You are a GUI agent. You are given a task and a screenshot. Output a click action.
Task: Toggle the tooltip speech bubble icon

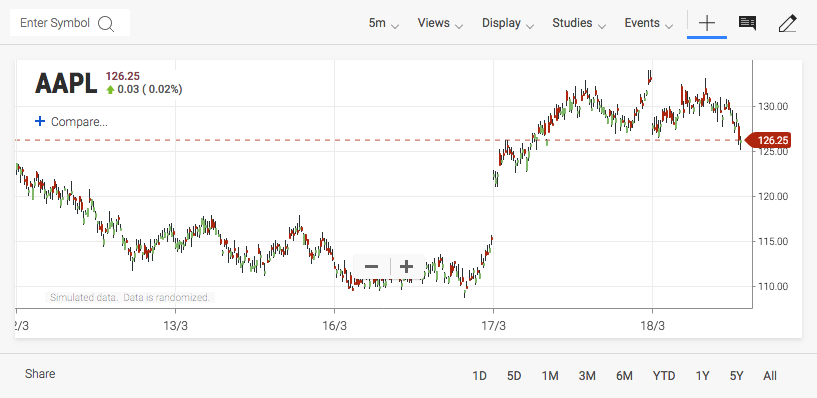tap(747, 23)
